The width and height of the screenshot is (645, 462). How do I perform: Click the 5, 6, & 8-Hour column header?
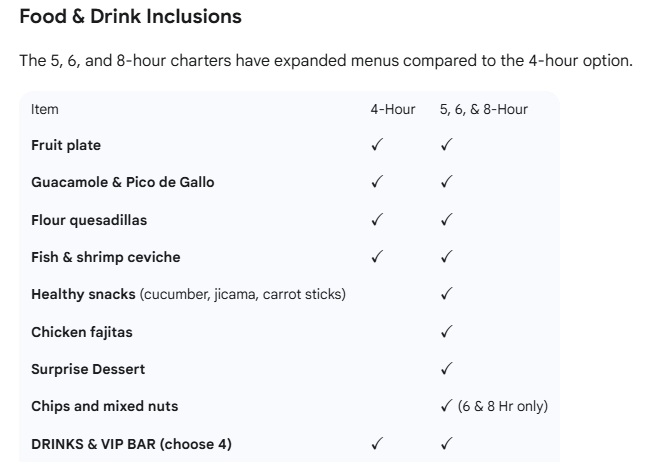(484, 109)
